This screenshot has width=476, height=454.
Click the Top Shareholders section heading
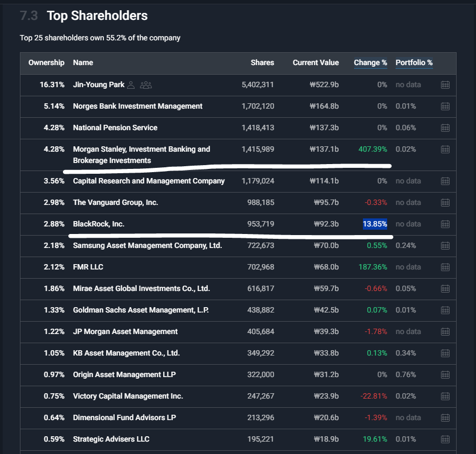pos(97,16)
